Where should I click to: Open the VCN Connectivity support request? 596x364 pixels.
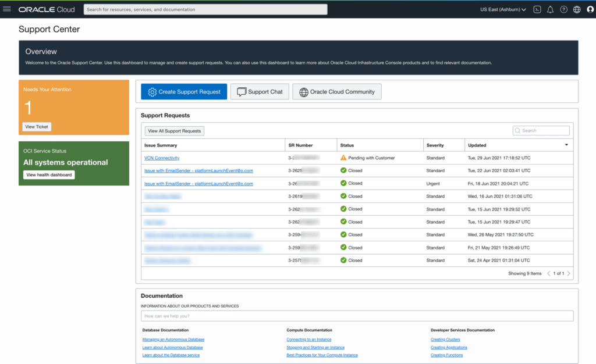[x=162, y=158]
